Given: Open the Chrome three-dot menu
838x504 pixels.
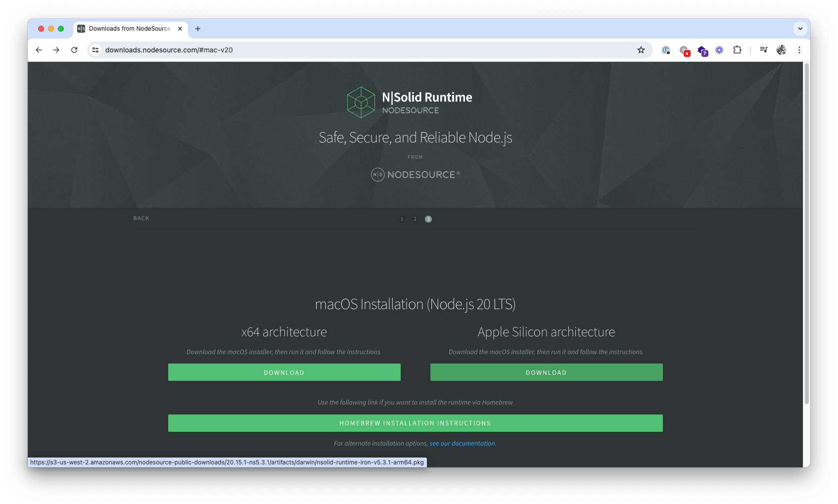Looking at the screenshot, I should coord(799,50).
